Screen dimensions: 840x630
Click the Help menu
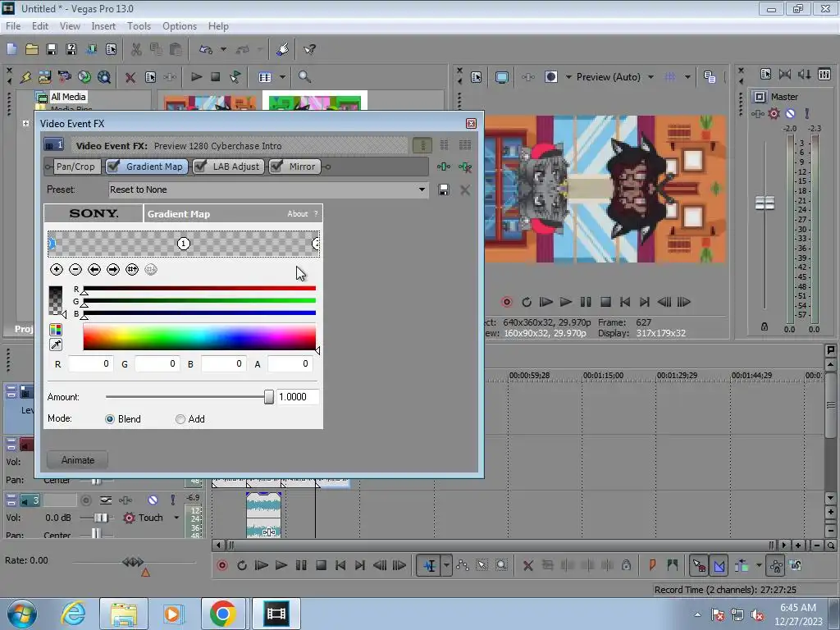218,26
